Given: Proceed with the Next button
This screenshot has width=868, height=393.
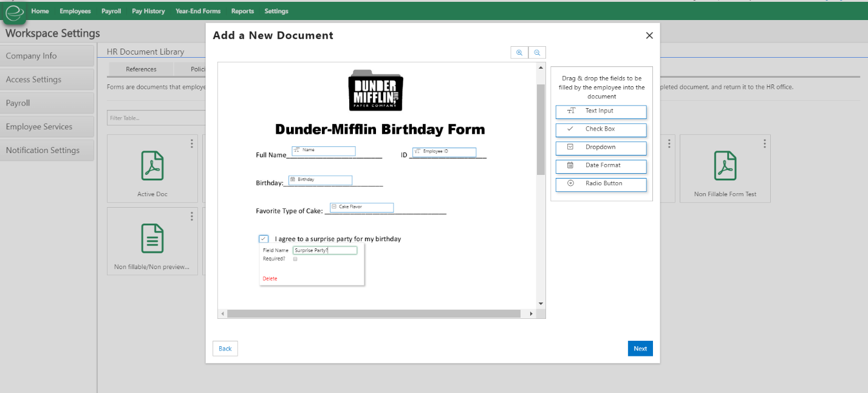Looking at the screenshot, I should click(640, 349).
